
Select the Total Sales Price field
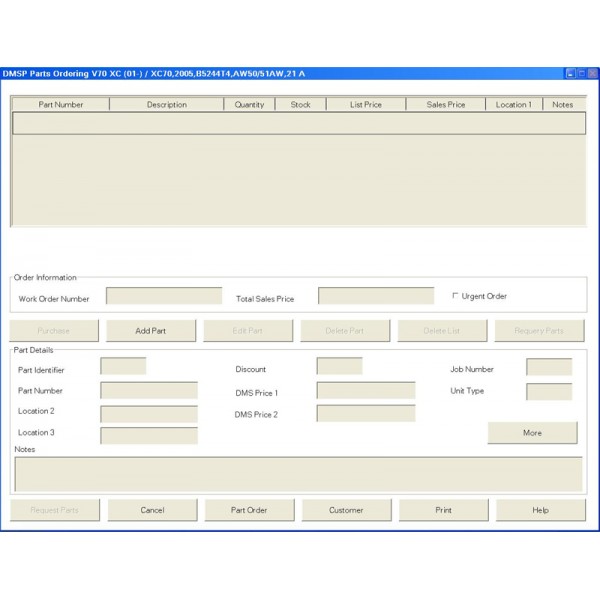pyautogui.click(x=376, y=296)
